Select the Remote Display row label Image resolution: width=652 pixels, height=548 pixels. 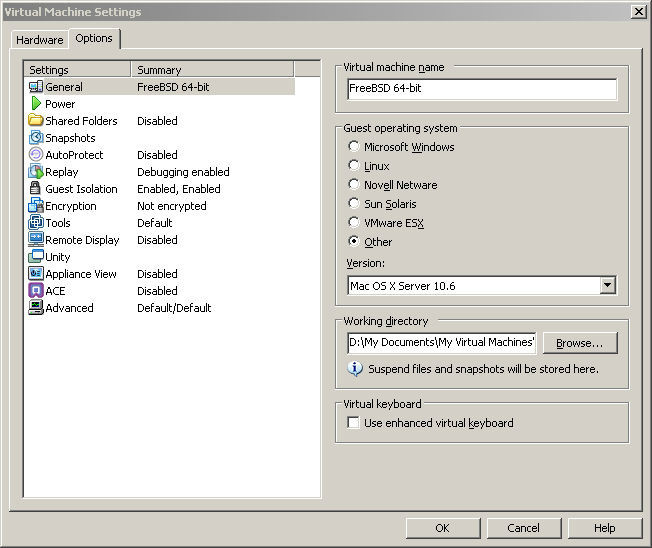82,240
